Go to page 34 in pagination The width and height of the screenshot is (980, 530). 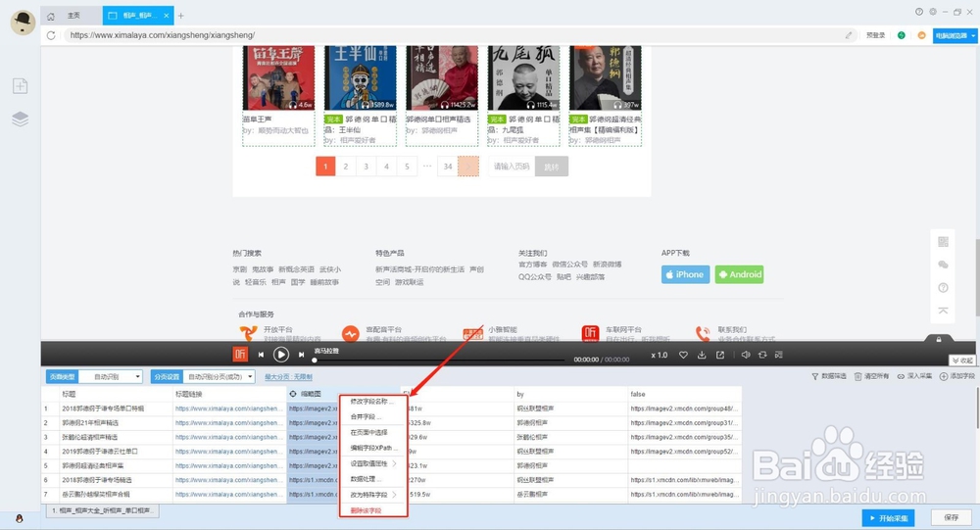[448, 167]
